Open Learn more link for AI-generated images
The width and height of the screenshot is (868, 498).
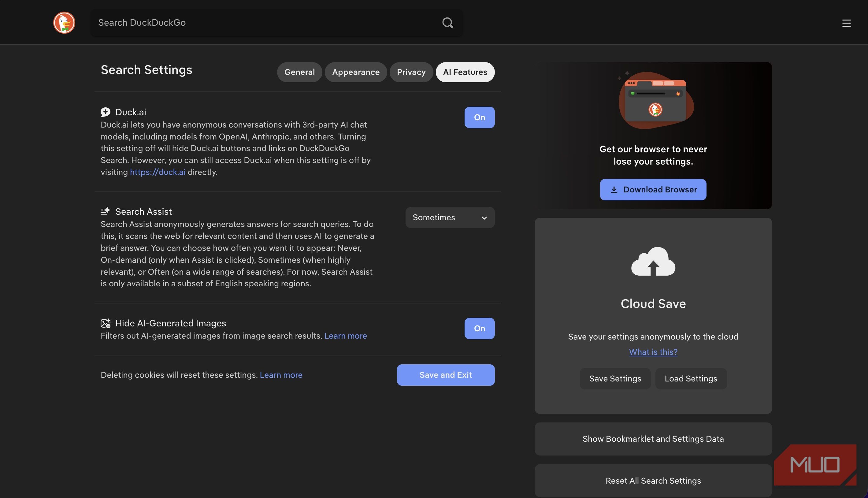[x=345, y=336]
